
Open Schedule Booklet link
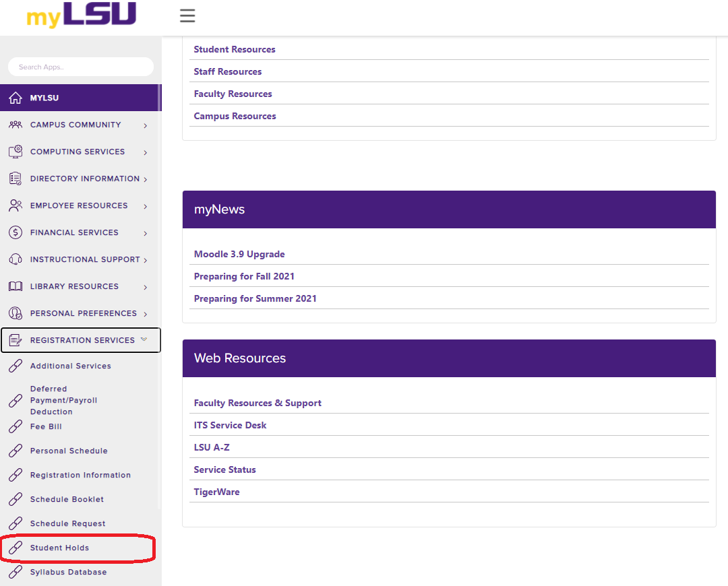[x=67, y=499]
